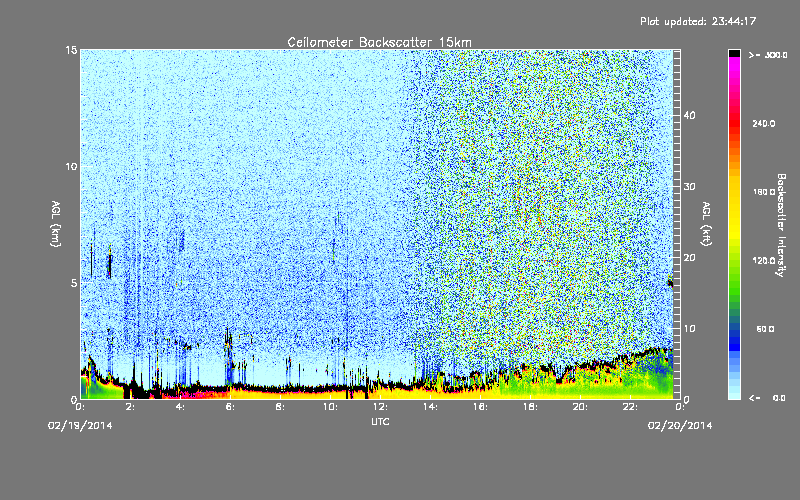This screenshot has width=800, height=500.
Task: Click the '4:' hour tick on the time axis
Action: coord(180,407)
